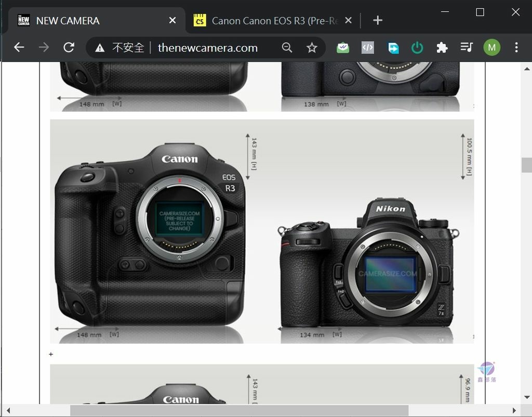This screenshot has width=532, height=417.
Task: Open the media control playlist icon
Action: pos(467,47)
